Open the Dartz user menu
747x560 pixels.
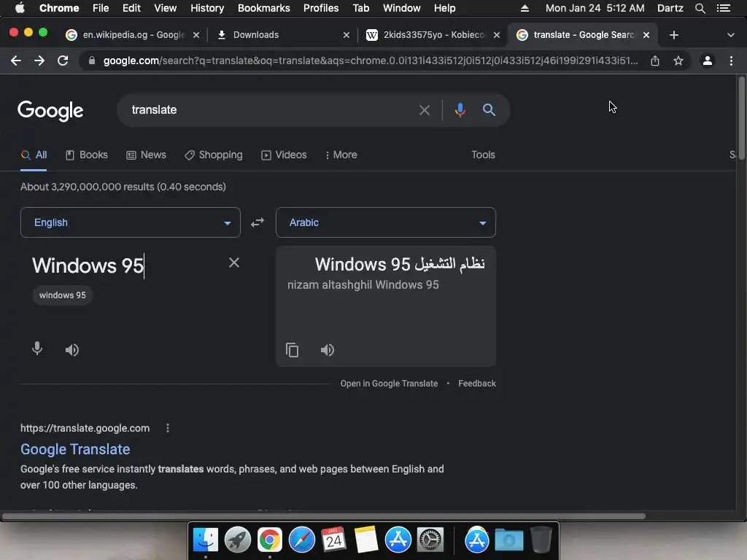(x=670, y=8)
